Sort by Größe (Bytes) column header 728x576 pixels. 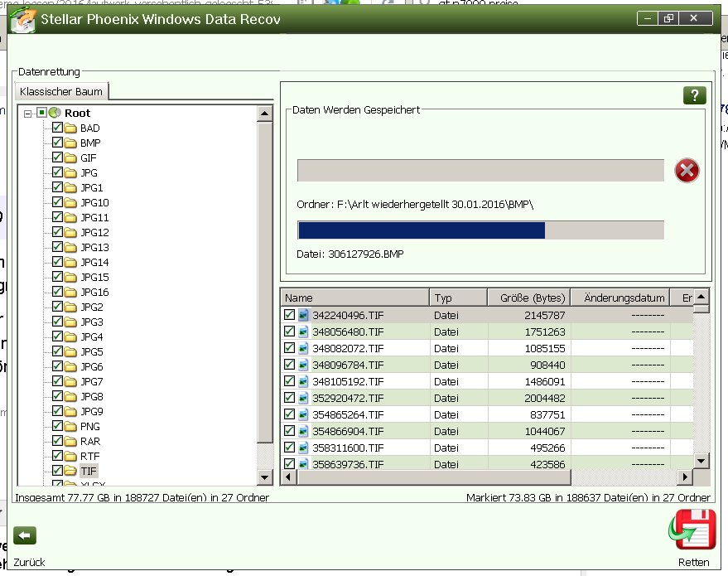(529, 298)
